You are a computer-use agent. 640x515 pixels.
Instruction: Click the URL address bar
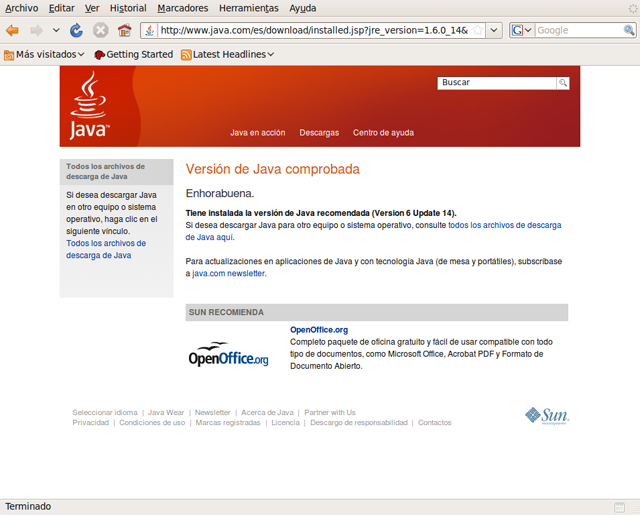310,31
